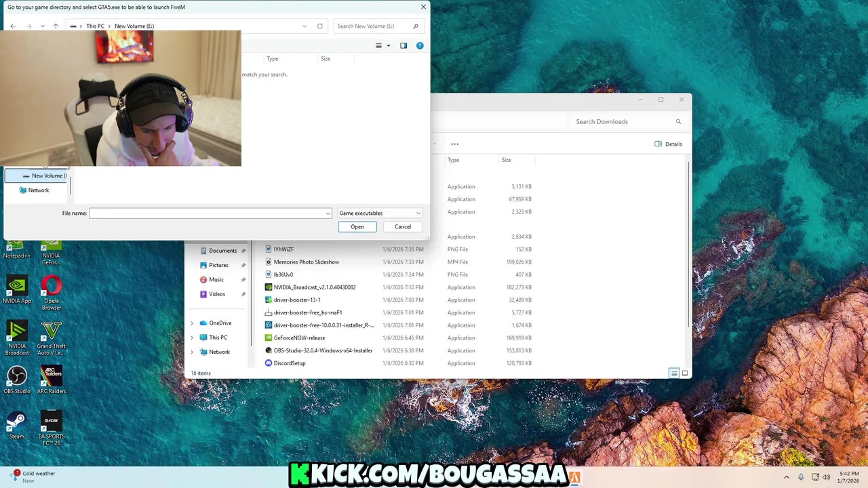
Task: Switch Explorer to large thumbnails view
Action: 685,373
